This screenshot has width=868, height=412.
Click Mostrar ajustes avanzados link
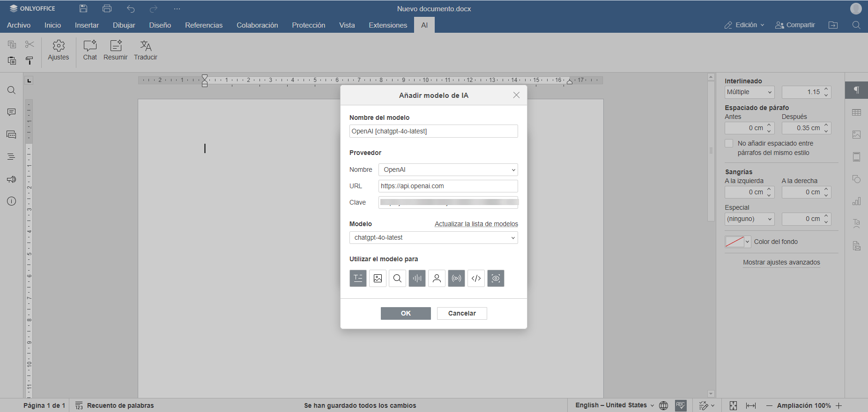[781, 262]
